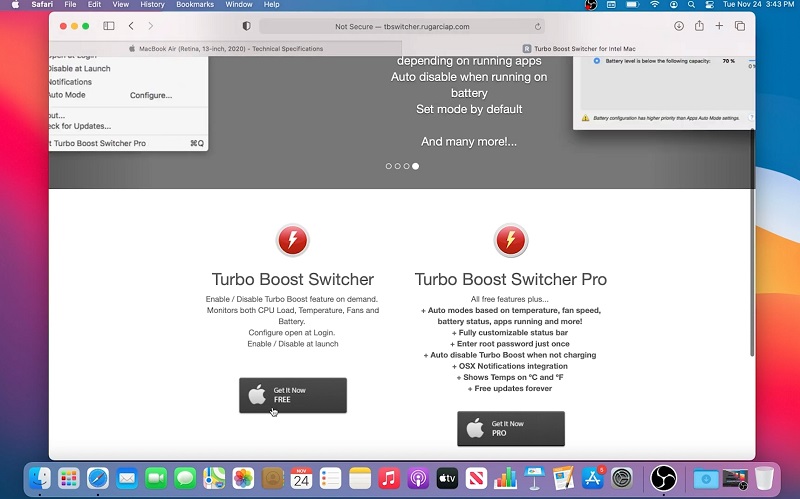Go forward to the next page
This screenshot has width=800, height=499.
(x=151, y=26)
